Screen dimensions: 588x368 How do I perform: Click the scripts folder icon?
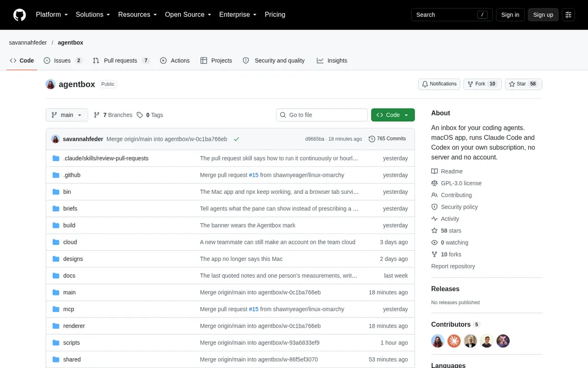pyautogui.click(x=56, y=342)
